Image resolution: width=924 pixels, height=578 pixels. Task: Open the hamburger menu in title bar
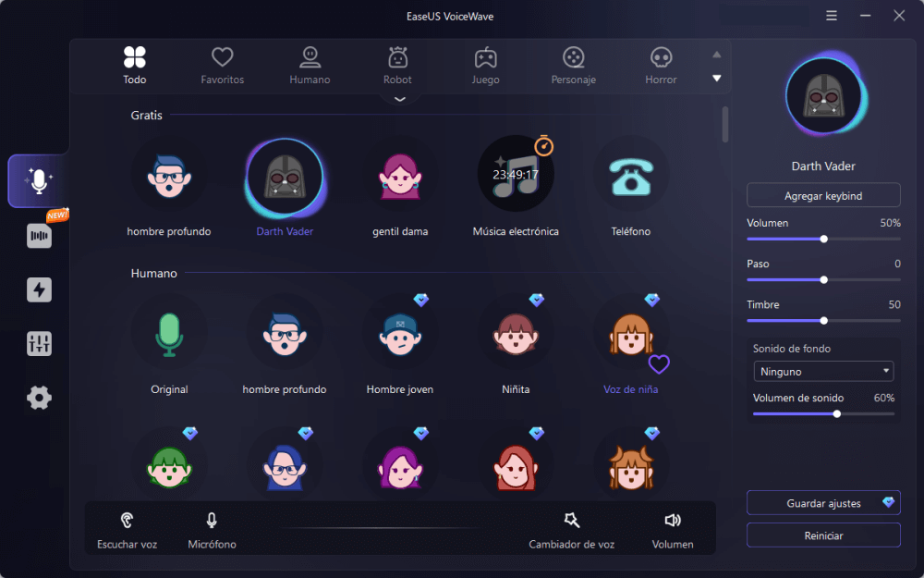832,16
